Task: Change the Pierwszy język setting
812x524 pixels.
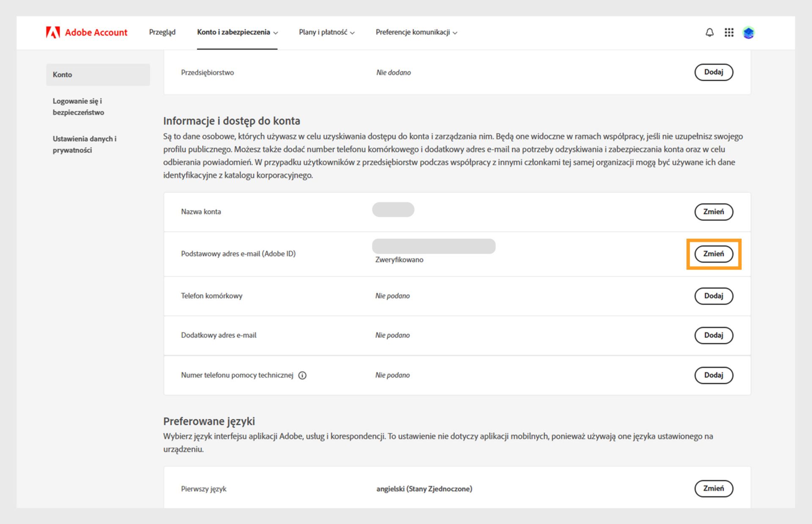Action: point(713,489)
